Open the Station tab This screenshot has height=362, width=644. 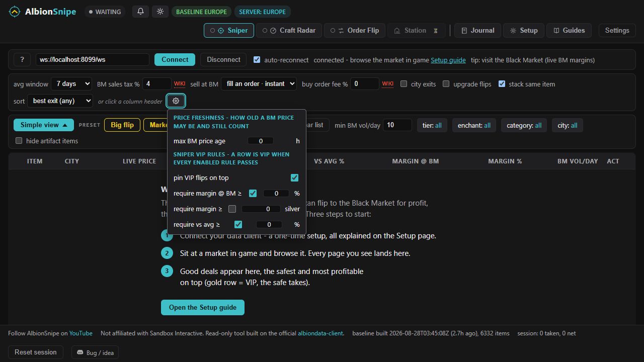coord(417,30)
